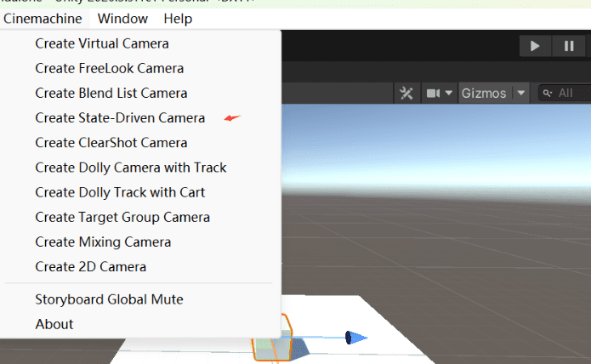Expand the Gizmos dropdown arrow
Viewport: 591px width, 364px height.
coord(520,93)
